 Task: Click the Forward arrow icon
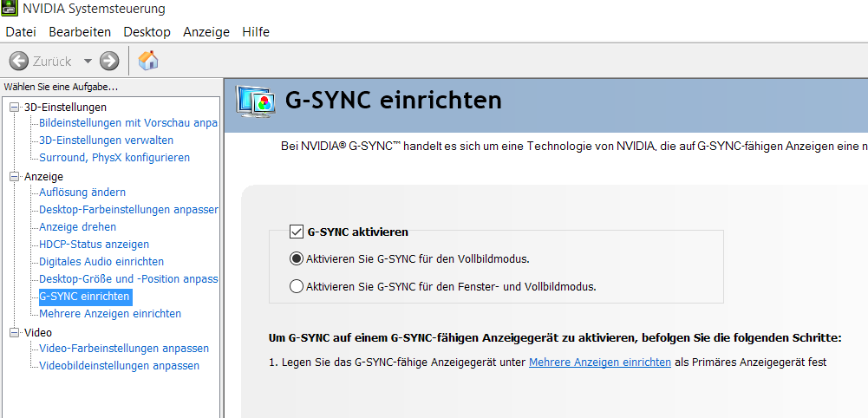pos(109,61)
